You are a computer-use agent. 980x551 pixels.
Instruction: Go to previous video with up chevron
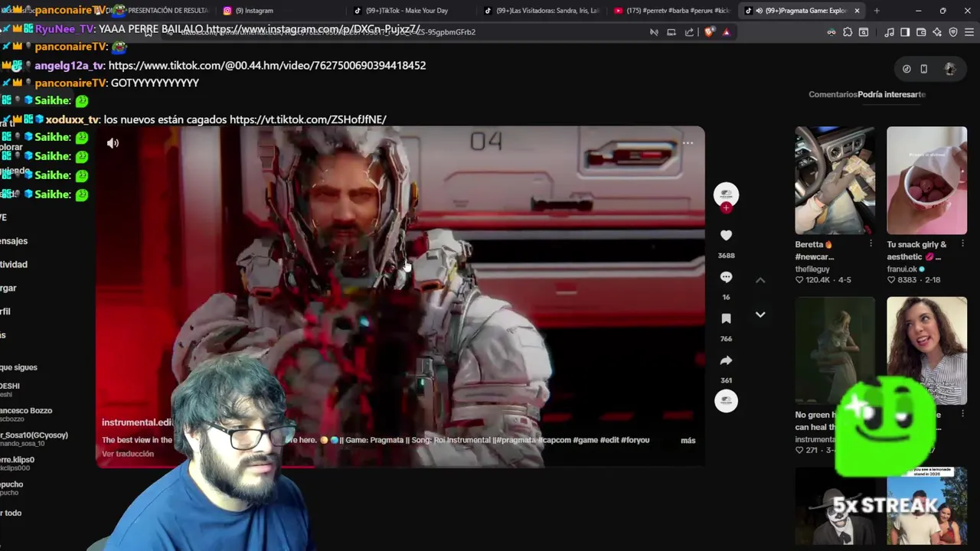click(x=760, y=281)
